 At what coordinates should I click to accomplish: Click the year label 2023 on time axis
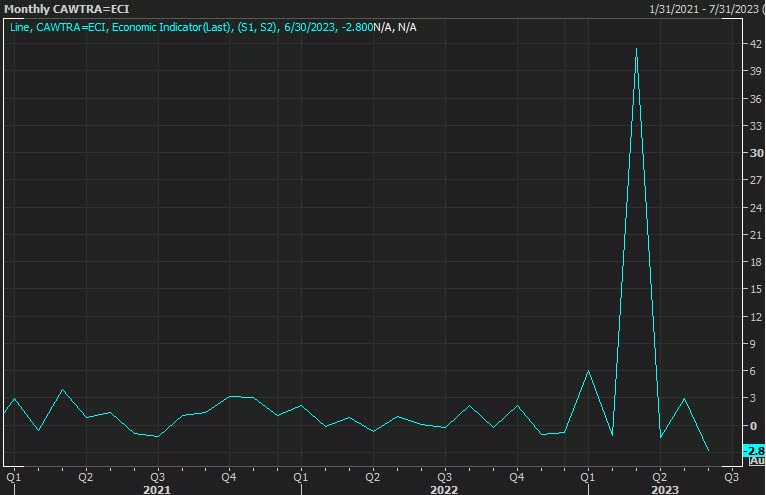(x=665, y=489)
